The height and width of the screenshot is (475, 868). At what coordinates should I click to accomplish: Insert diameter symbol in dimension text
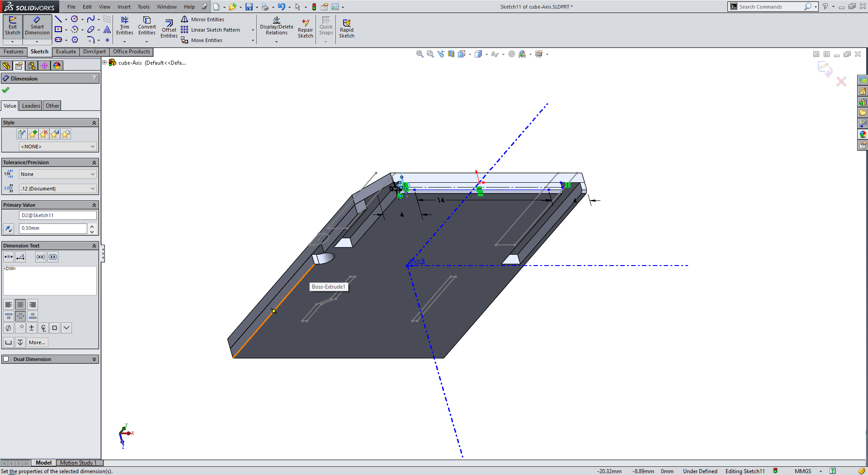click(x=9, y=328)
